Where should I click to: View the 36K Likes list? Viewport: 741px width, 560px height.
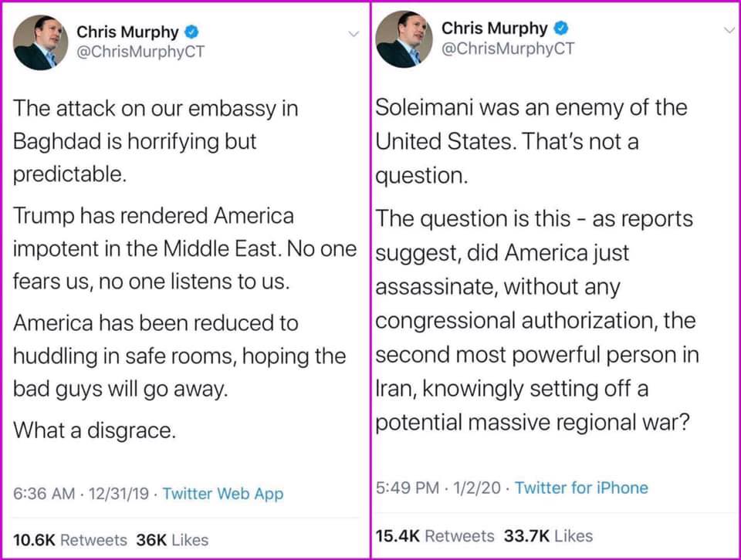172,540
